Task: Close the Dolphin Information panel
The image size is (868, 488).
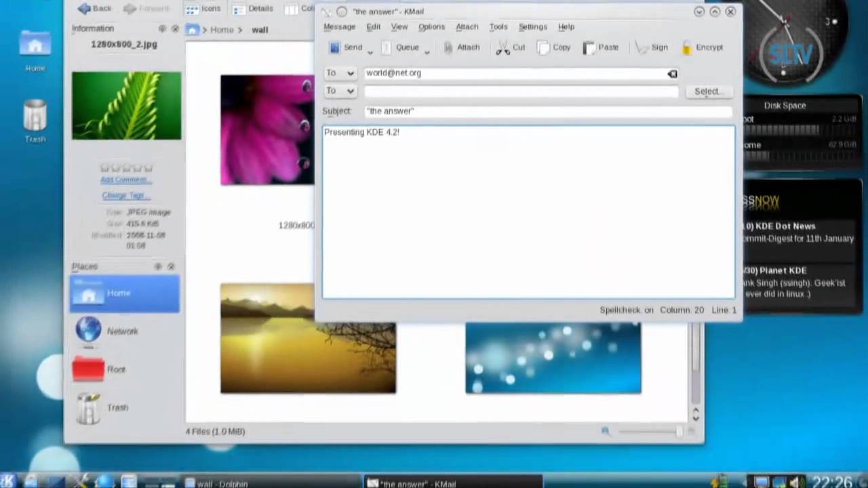Action: pos(175,28)
